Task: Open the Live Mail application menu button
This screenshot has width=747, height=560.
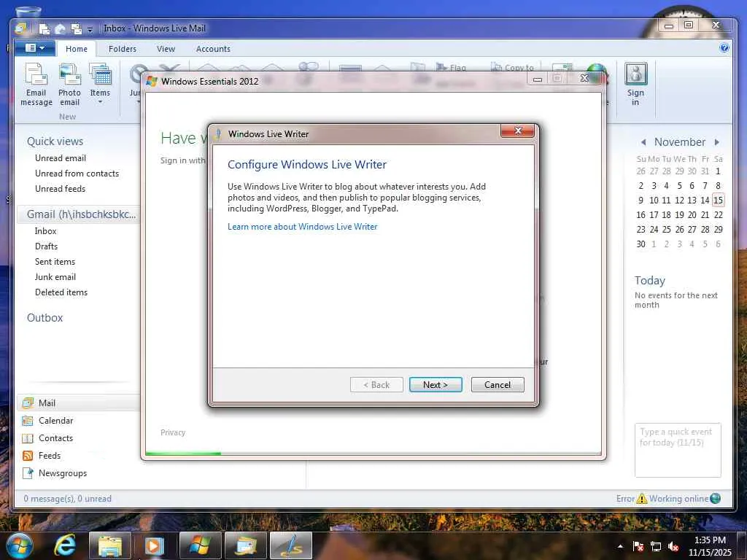Action: 34,48
